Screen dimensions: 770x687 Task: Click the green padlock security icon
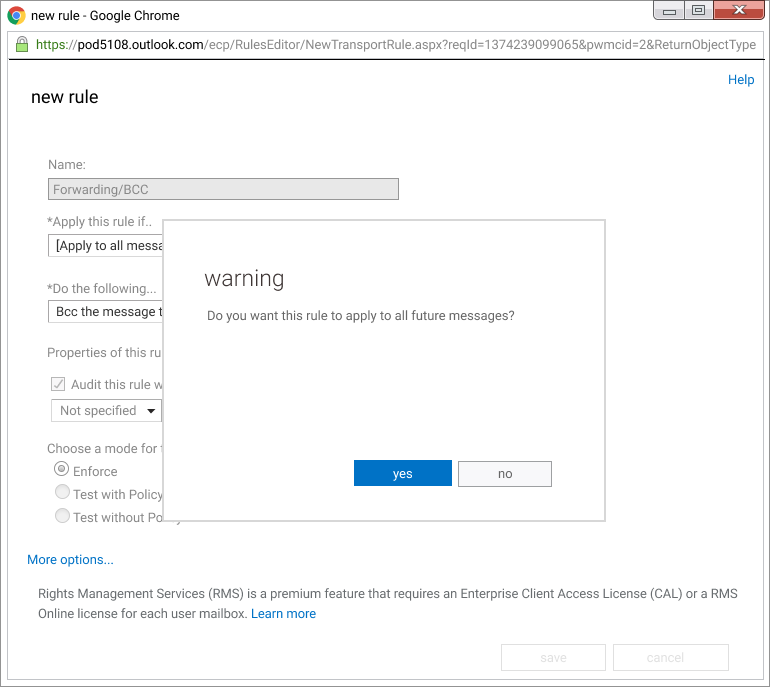23,45
